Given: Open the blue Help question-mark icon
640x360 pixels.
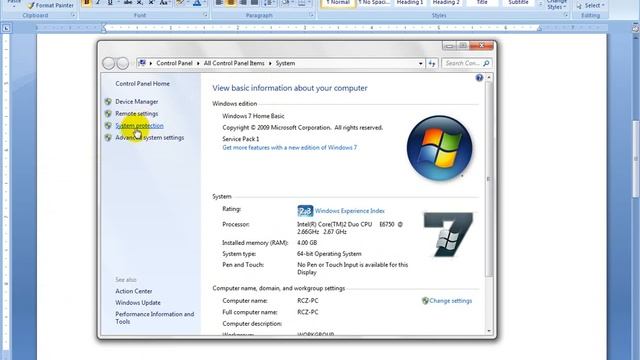Looking at the screenshot, I should click(x=479, y=78).
